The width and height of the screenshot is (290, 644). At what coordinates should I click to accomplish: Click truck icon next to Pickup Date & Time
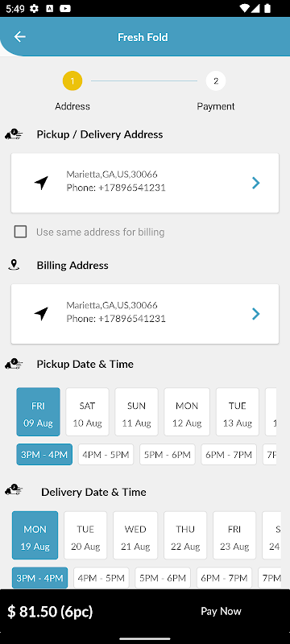(x=14, y=364)
